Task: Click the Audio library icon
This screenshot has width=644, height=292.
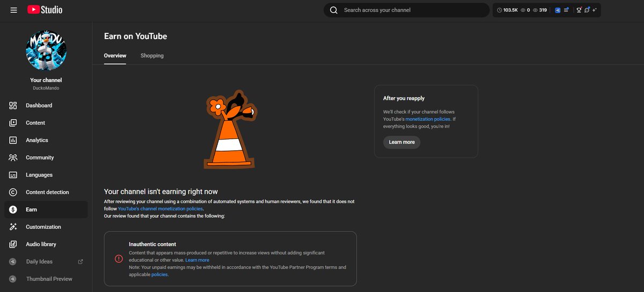Action: (x=13, y=244)
